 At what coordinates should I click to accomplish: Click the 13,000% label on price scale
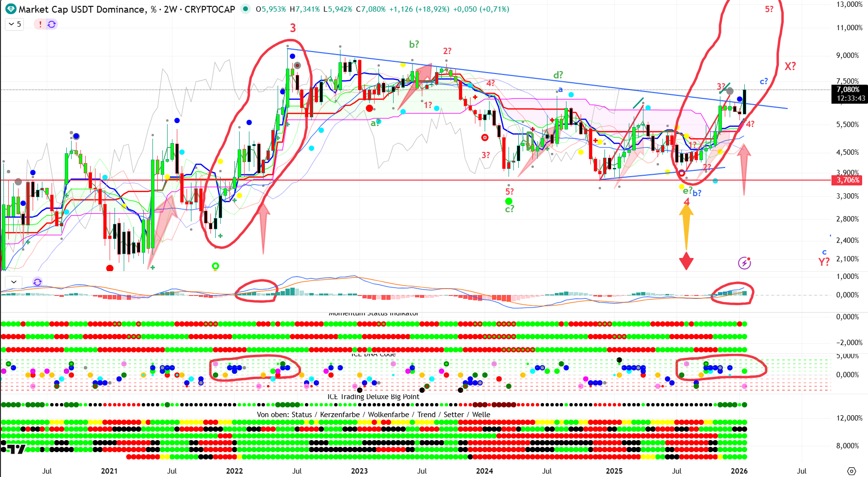click(849, 4)
